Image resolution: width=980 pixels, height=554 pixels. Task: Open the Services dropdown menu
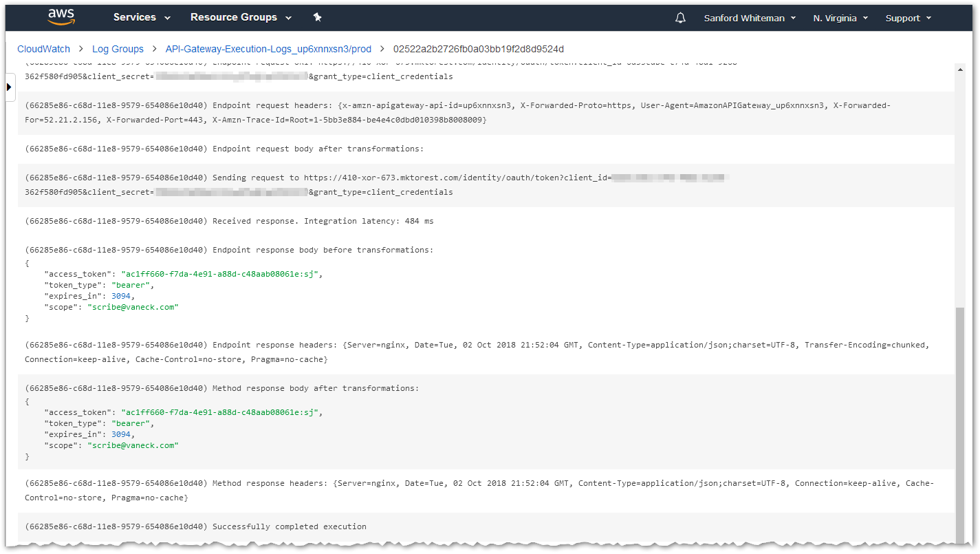point(142,17)
